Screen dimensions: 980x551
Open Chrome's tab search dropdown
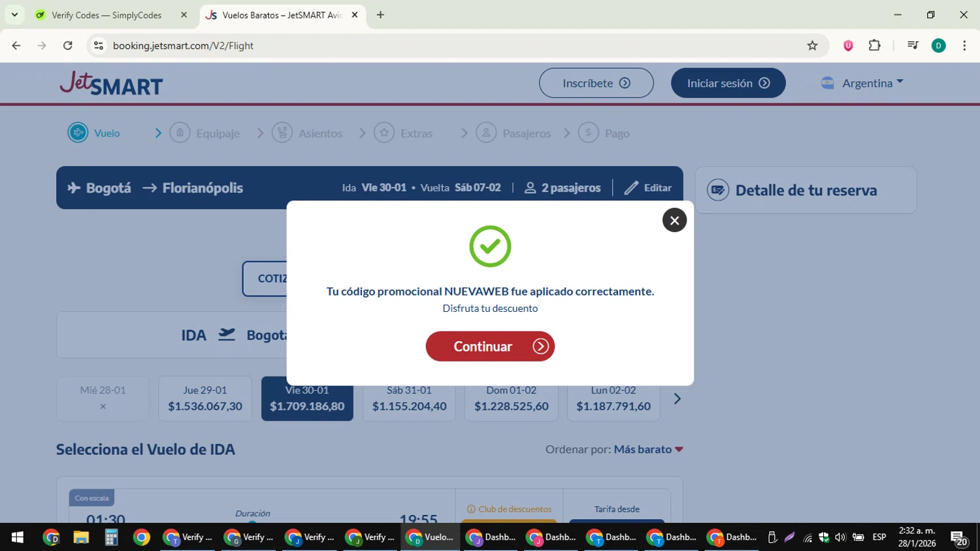pos(14,14)
